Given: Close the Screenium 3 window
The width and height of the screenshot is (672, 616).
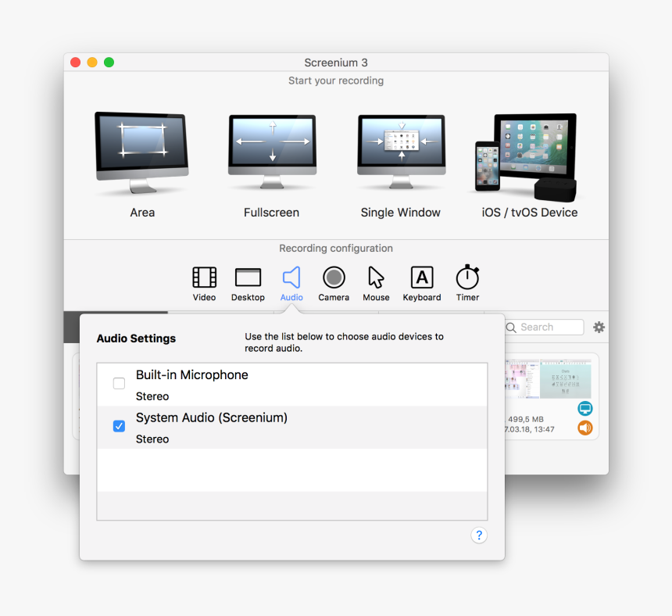Looking at the screenshot, I should pos(76,63).
